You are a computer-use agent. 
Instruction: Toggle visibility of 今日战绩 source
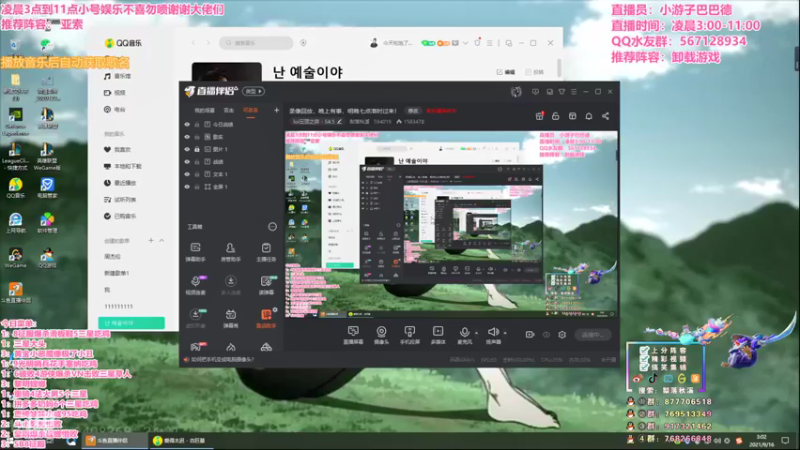tap(187, 124)
